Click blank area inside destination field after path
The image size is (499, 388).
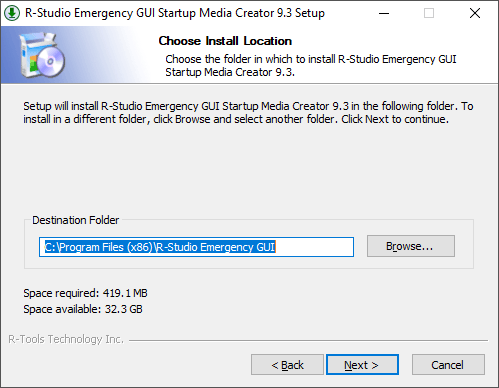click(314, 247)
